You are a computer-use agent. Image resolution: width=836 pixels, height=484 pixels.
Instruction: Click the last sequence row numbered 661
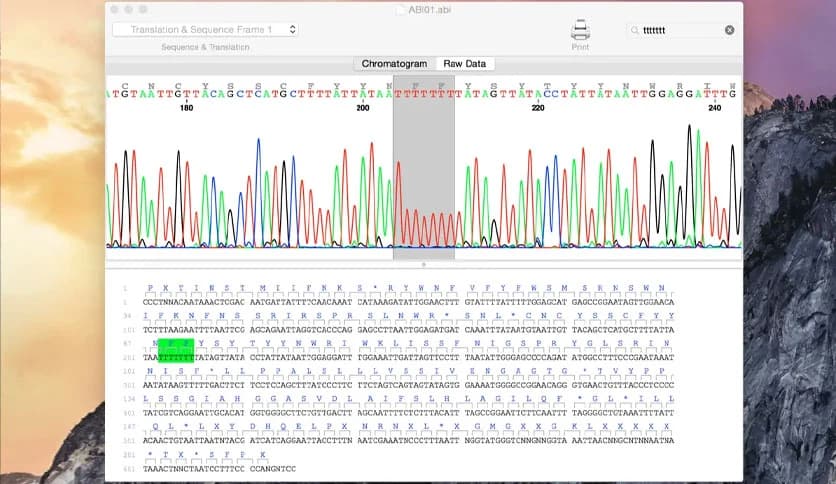220,467
